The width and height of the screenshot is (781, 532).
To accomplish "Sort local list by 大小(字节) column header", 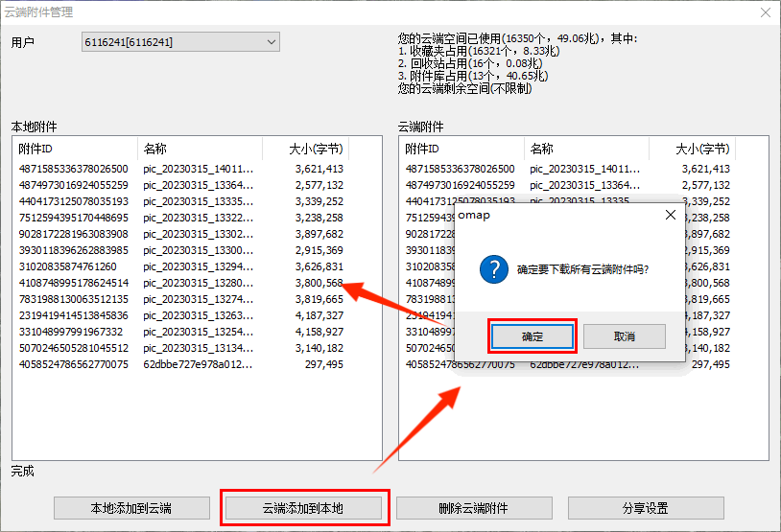I will coord(315,149).
